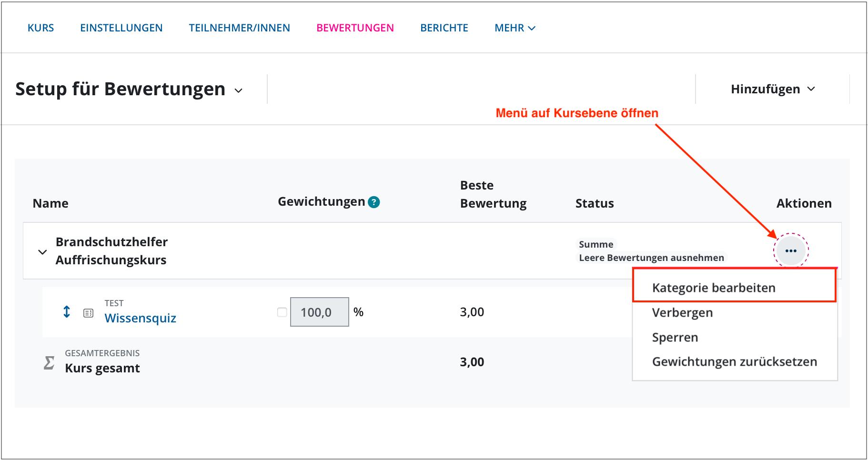Open the Wissensquiz activity link
Viewport: 868px width, 460px height.
[140, 318]
